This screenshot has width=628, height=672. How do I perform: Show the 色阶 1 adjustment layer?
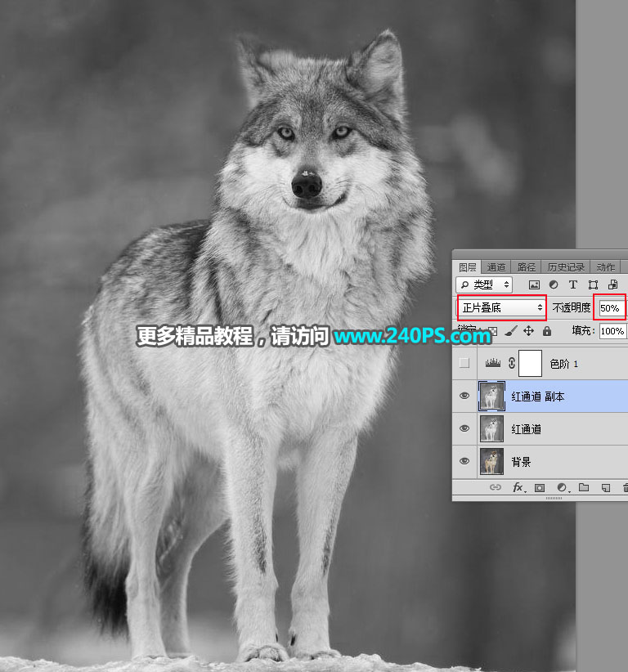(x=464, y=363)
